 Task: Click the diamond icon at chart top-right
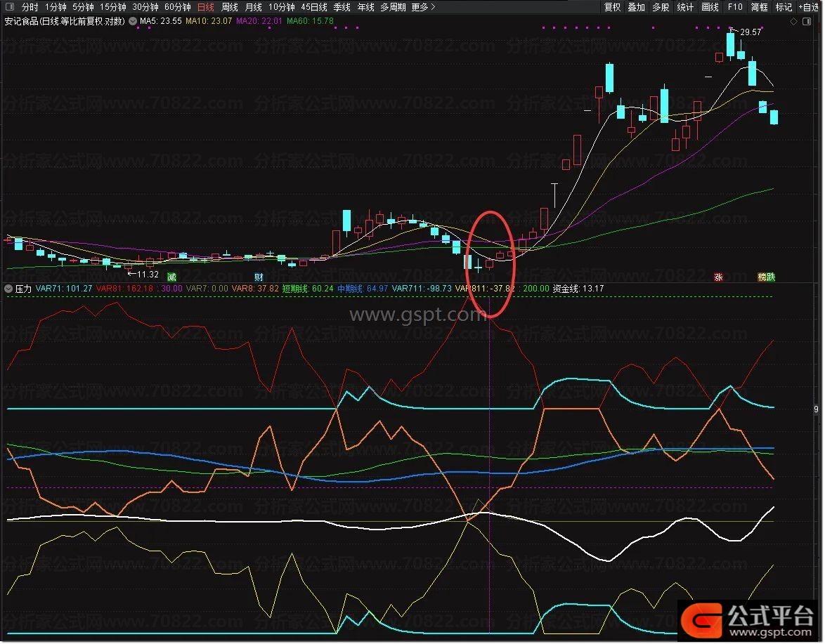[794, 21]
